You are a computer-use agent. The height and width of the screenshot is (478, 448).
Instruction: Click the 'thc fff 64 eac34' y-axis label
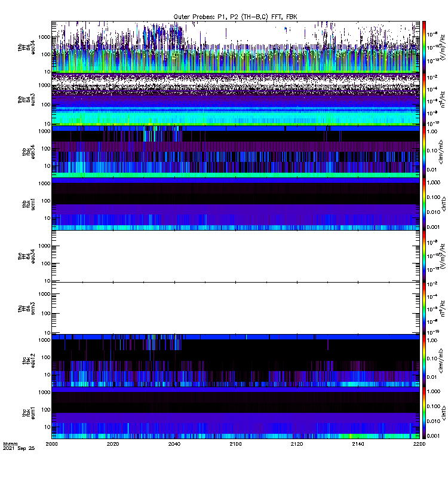[26, 256]
